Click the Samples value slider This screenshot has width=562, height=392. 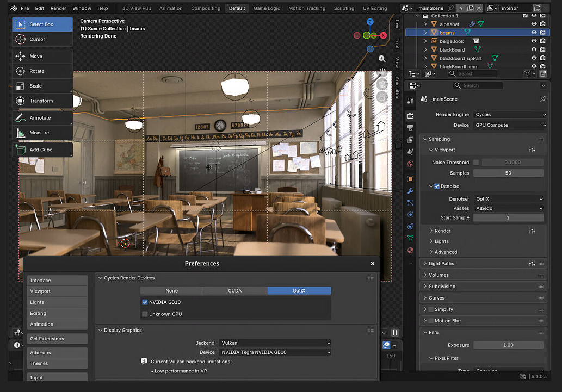508,173
